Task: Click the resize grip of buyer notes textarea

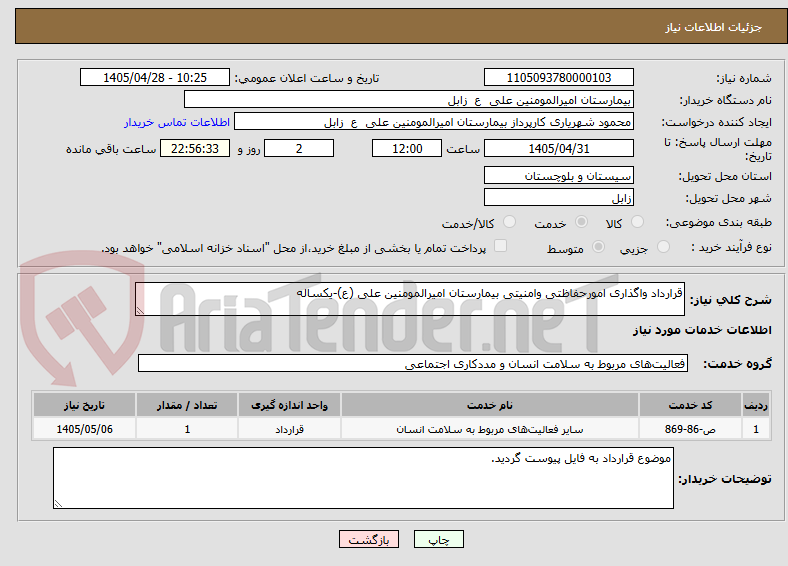Action: click(58, 503)
